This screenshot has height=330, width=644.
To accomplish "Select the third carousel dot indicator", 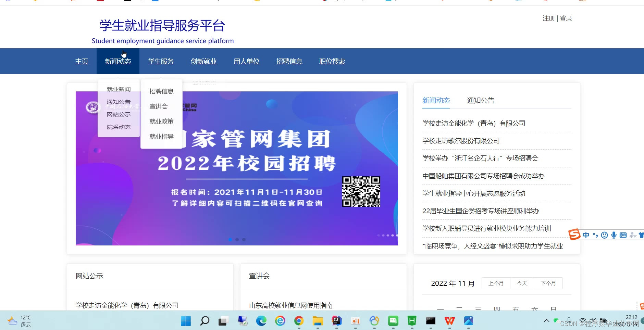I will tap(244, 240).
